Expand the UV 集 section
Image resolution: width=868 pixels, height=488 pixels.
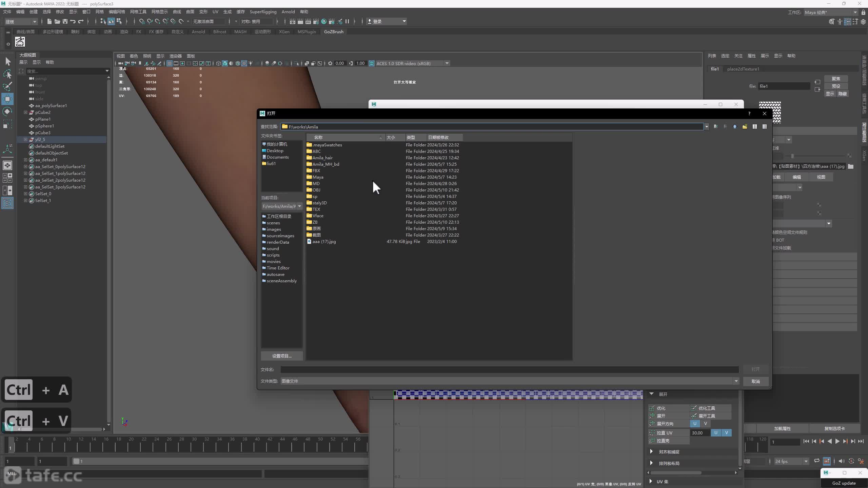pos(651,481)
